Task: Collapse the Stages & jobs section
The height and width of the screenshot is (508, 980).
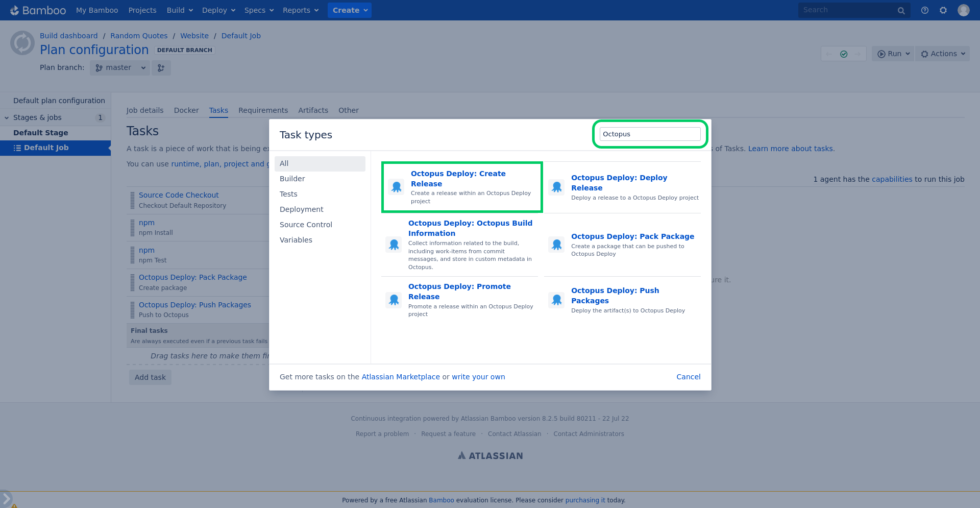Action: point(7,118)
